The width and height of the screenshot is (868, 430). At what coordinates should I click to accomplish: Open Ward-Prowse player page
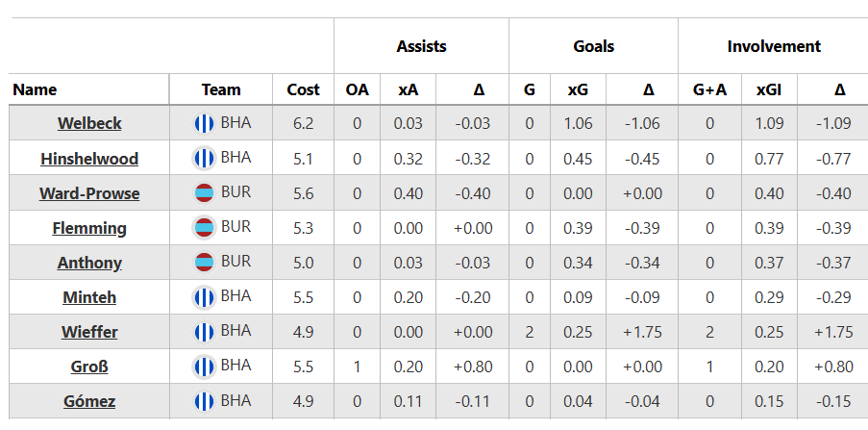(x=89, y=193)
